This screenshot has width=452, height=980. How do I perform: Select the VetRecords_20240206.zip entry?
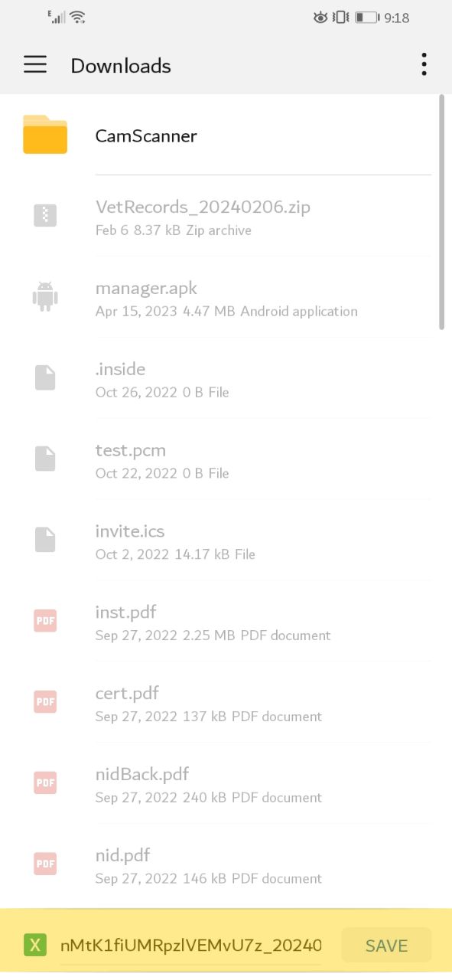coord(226,216)
